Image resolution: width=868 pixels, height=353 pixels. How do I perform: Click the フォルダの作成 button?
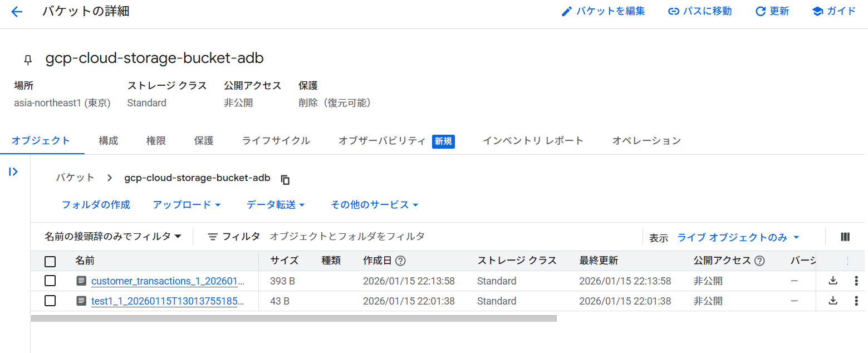(96, 205)
